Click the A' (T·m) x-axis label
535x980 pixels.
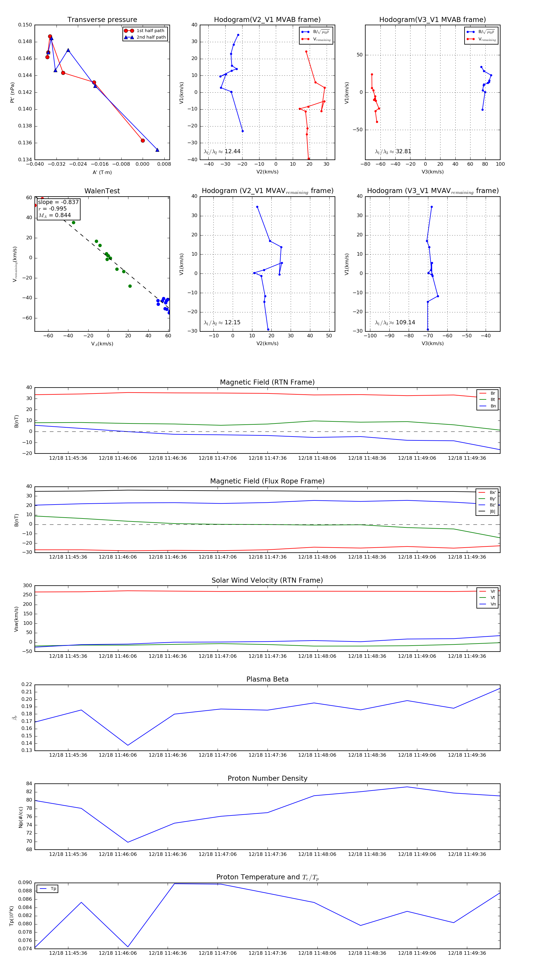102,172
